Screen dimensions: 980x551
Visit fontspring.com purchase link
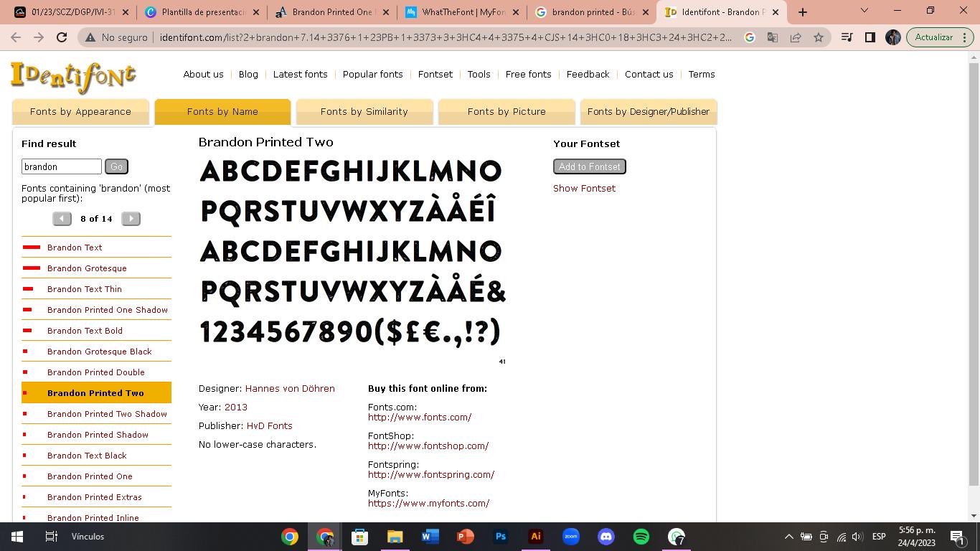(x=431, y=475)
